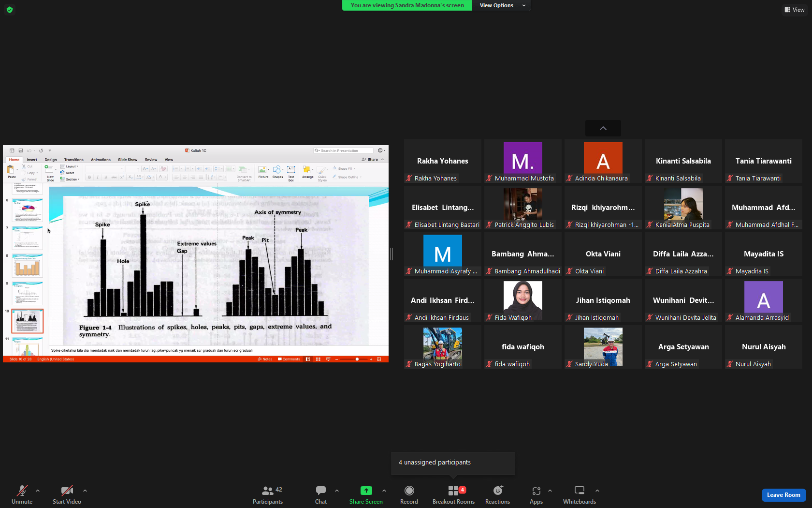Click Reset in the slide ribbon group
812x508 pixels.
67,173
